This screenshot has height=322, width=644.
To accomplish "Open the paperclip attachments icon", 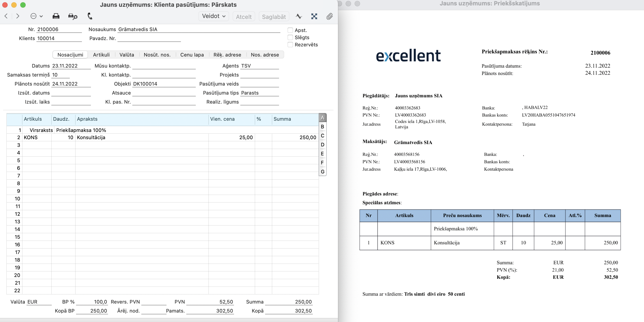I will [x=329, y=16].
